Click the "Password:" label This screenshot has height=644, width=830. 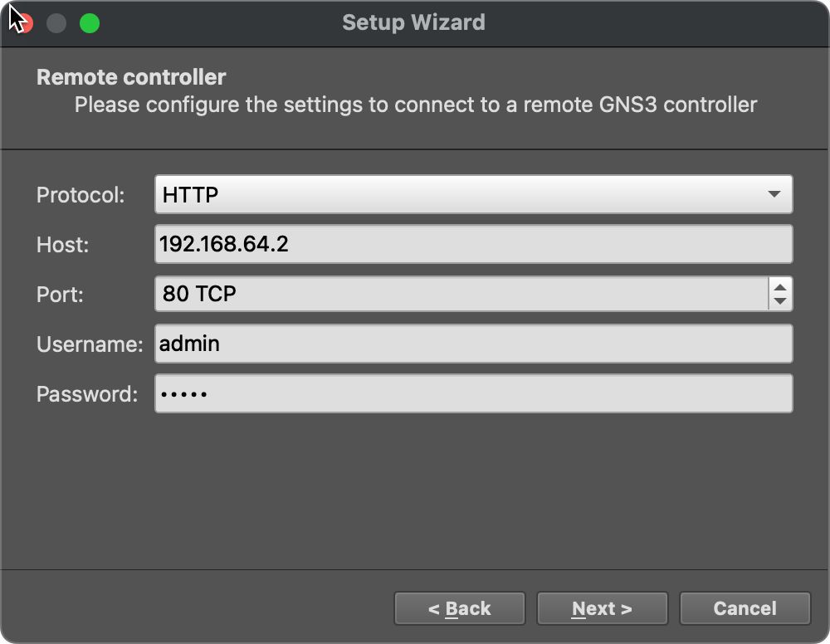point(87,393)
